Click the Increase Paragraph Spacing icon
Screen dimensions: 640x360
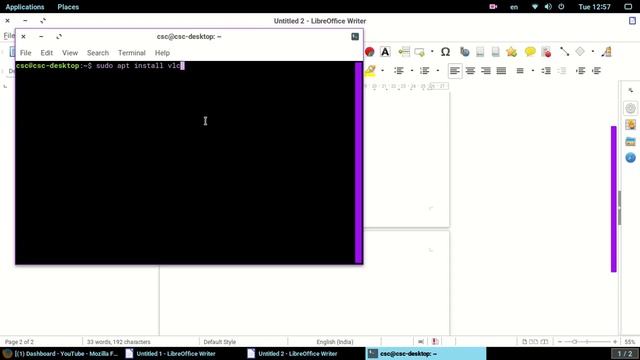[x=546, y=71]
